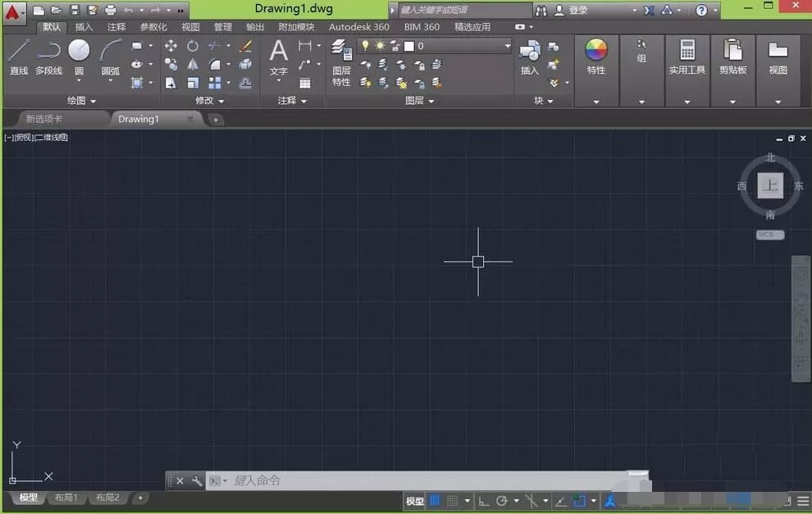Activate the Trim tool
Screen dimensions: 812x514
[214, 46]
